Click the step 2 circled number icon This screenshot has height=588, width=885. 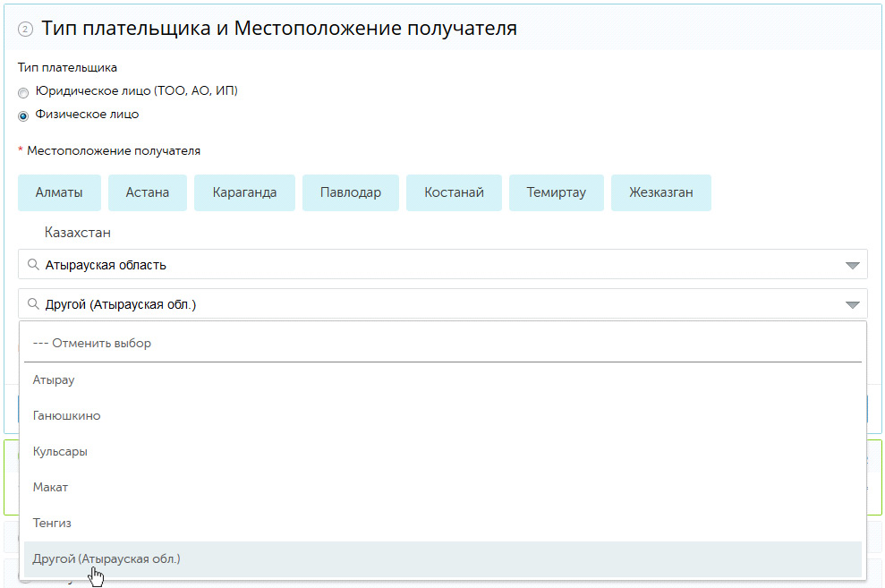25,30
